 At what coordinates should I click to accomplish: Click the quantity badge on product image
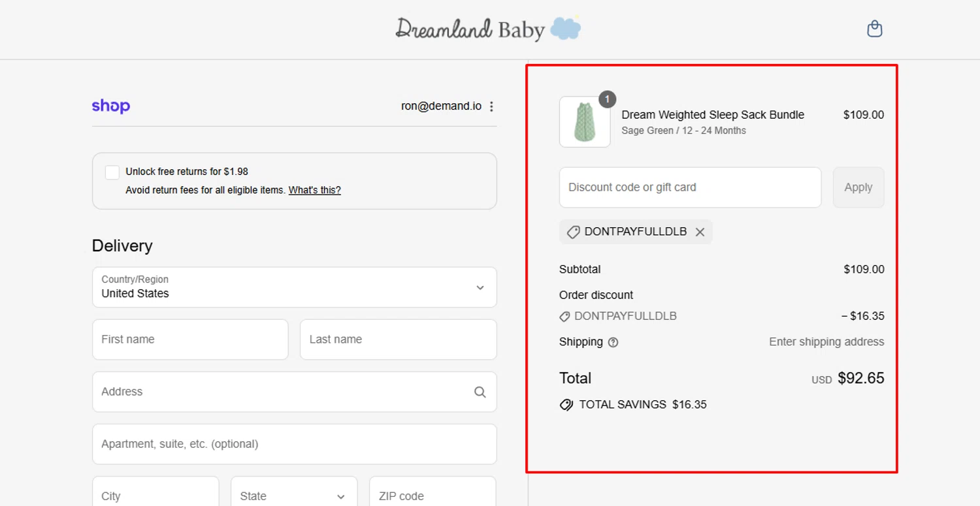(607, 99)
